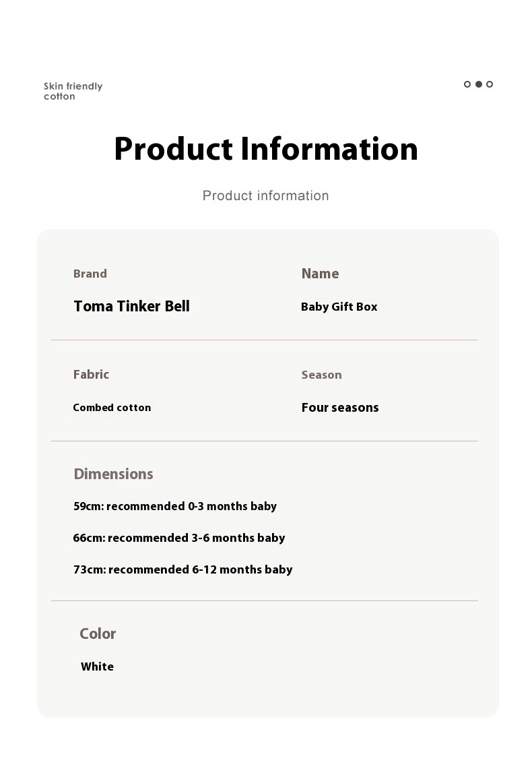The width and height of the screenshot is (532, 775).
Task: Click the White color value
Action: (98, 666)
